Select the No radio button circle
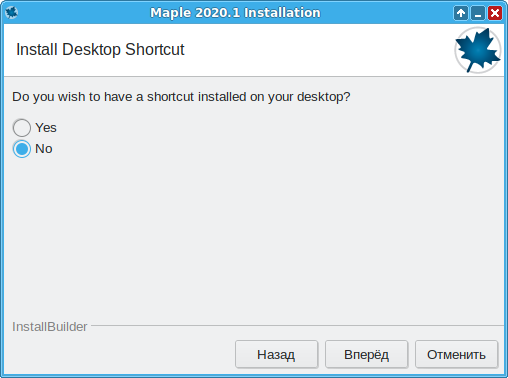The height and width of the screenshot is (378, 508). coord(22,149)
